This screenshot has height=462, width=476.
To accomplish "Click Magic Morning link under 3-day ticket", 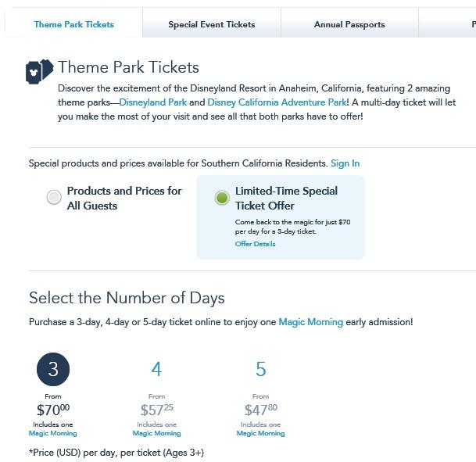I will [53, 433].
